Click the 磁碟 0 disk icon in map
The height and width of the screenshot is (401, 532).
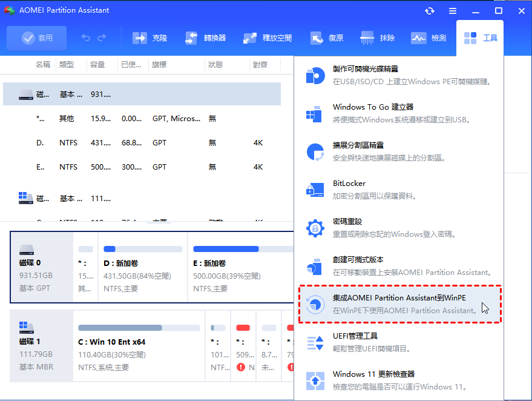tap(27, 250)
